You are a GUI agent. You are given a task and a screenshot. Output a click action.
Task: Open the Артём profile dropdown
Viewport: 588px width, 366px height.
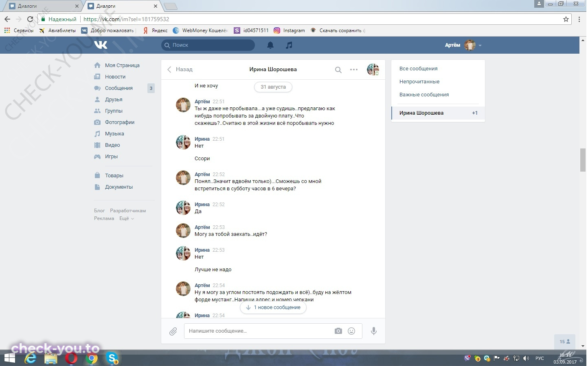tap(463, 45)
